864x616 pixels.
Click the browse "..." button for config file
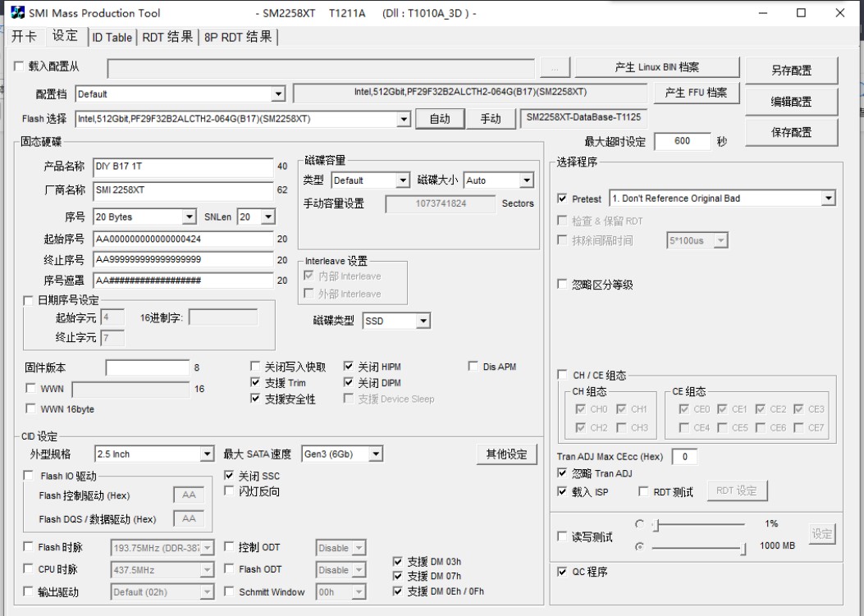(x=555, y=68)
